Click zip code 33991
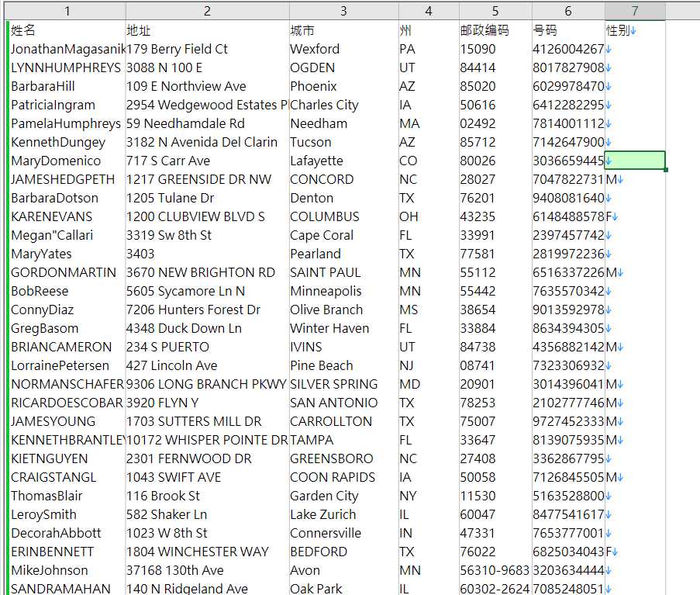 (x=495, y=235)
